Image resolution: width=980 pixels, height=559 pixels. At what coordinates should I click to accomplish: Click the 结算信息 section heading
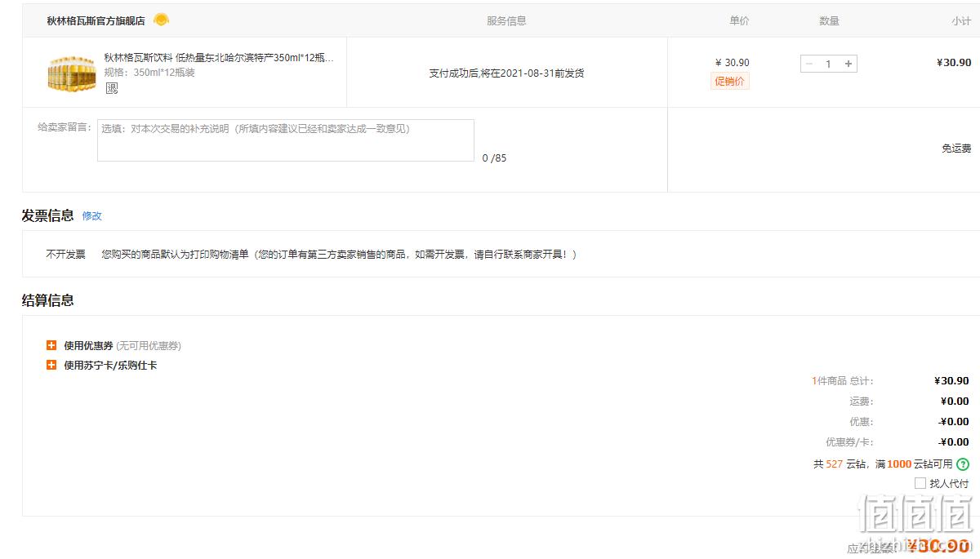click(47, 300)
